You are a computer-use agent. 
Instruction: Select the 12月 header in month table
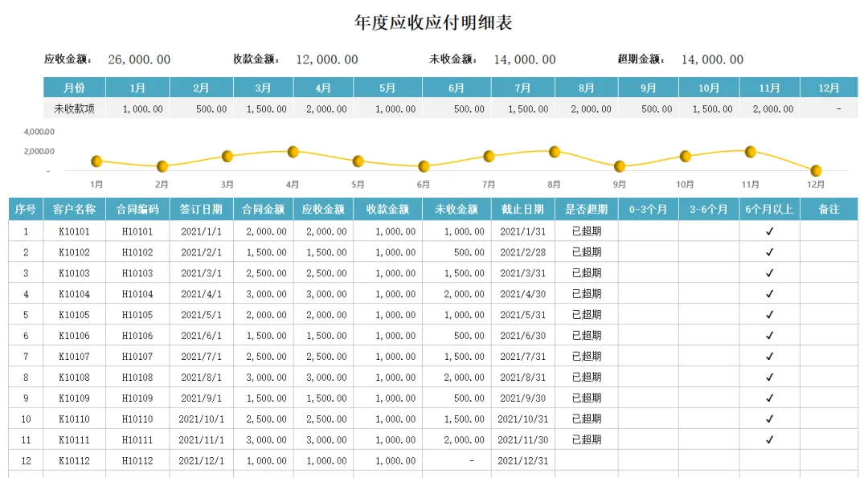pos(829,88)
